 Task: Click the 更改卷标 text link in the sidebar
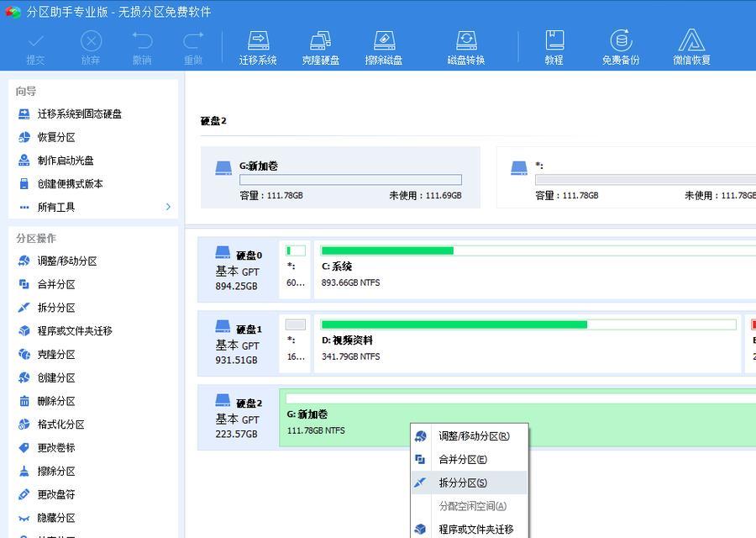click(x=56, y=448)
